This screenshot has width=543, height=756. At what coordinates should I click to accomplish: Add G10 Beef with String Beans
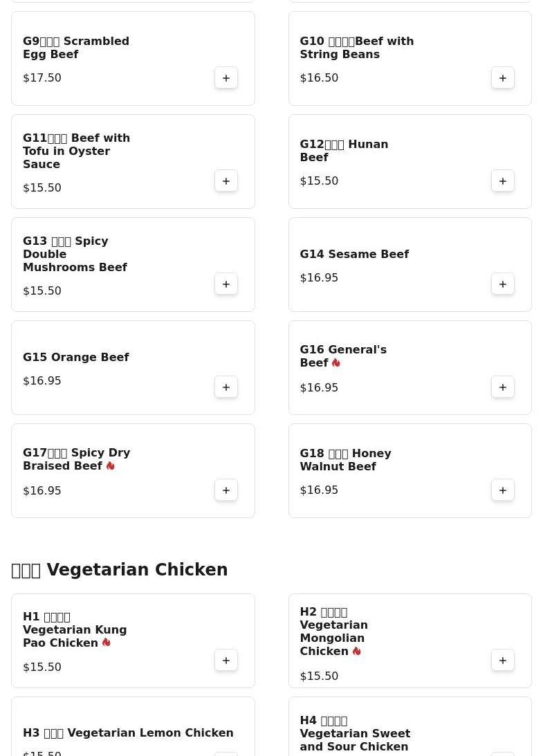[x=503, y=78]
